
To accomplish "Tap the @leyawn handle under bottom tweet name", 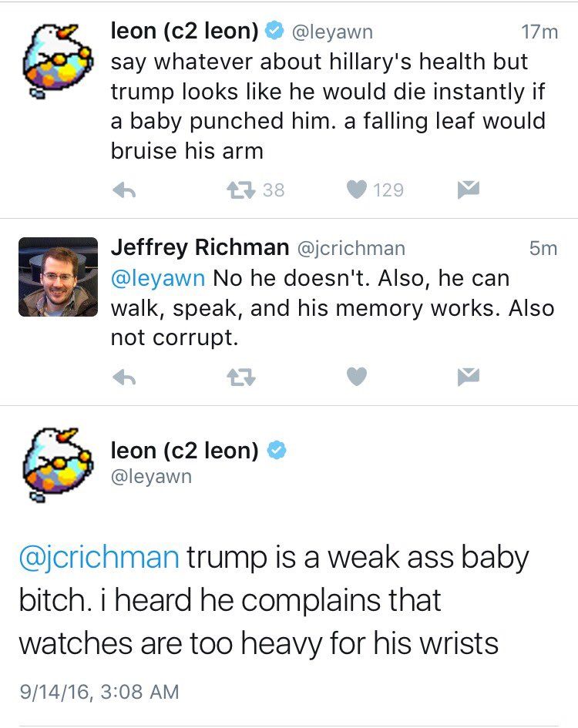I will click(x=151, y=477).
